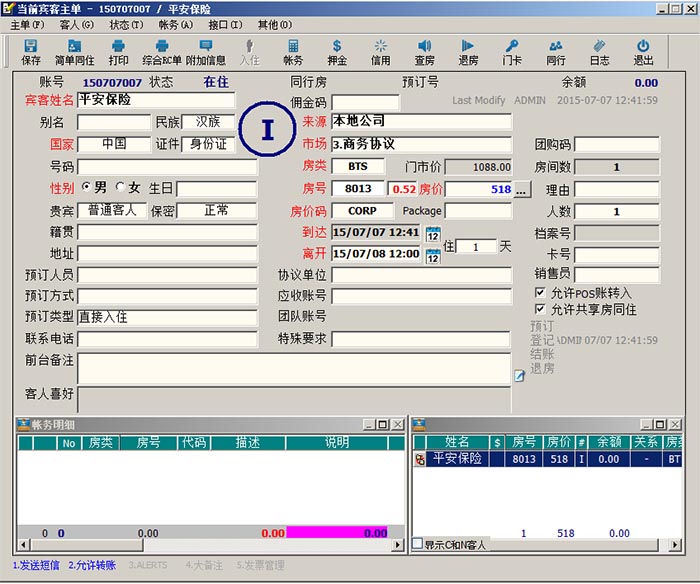Open the 客人(G) menu
Screen dimensions: 700x584
(77, 25)
